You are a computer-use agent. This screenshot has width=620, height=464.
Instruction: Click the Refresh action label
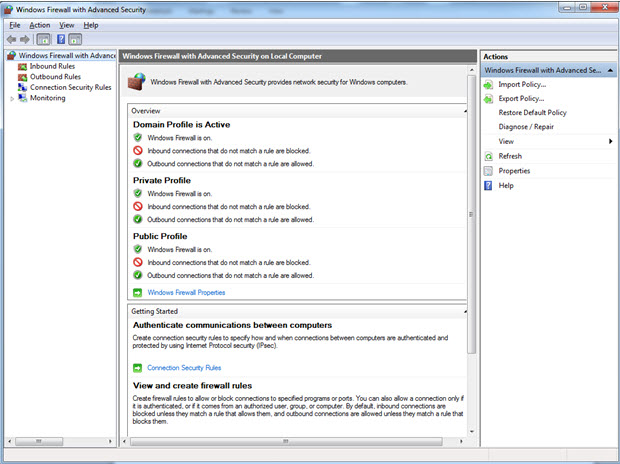pyautogui.click(x=510, y=156)
